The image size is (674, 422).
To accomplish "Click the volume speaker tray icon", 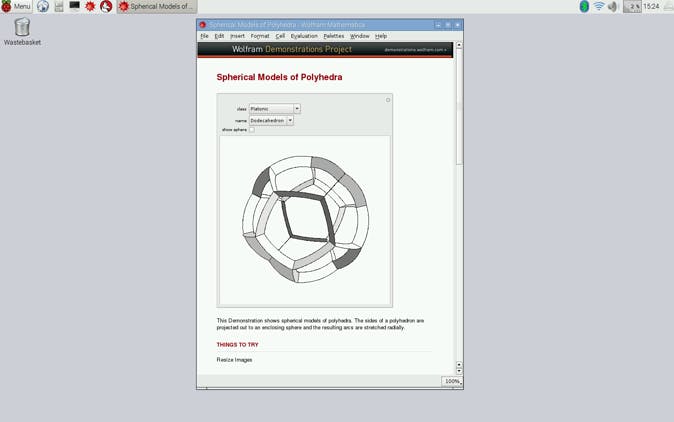I will point(613,6).
